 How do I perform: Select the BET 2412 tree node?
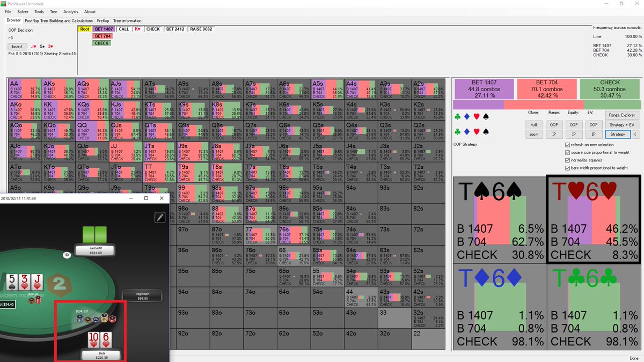coord(174,29)
